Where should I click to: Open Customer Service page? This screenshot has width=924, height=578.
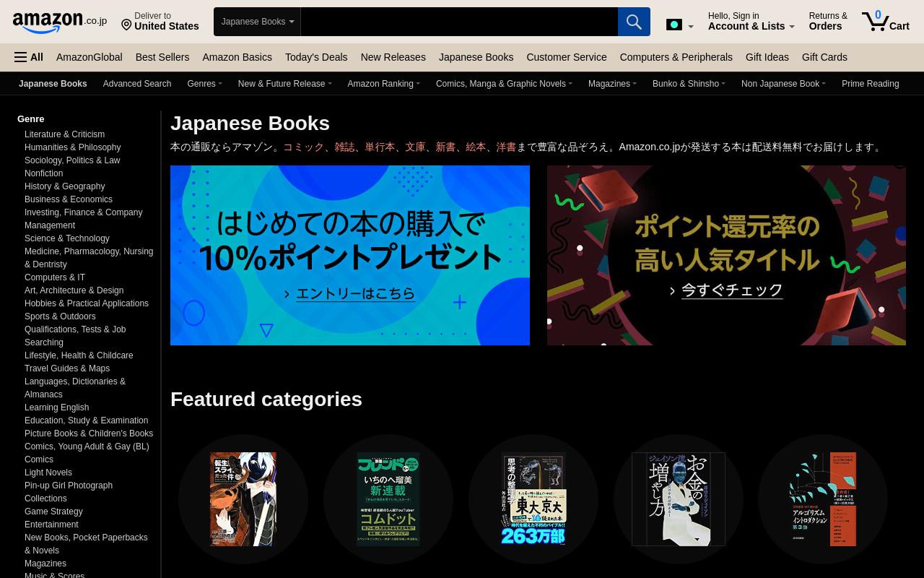click(567, 57)
